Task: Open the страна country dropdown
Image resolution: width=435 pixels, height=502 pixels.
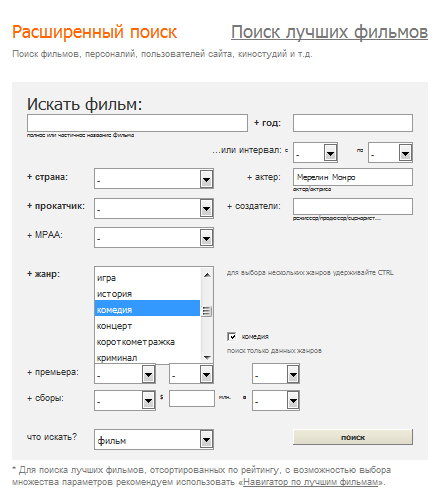Action: 154,179
